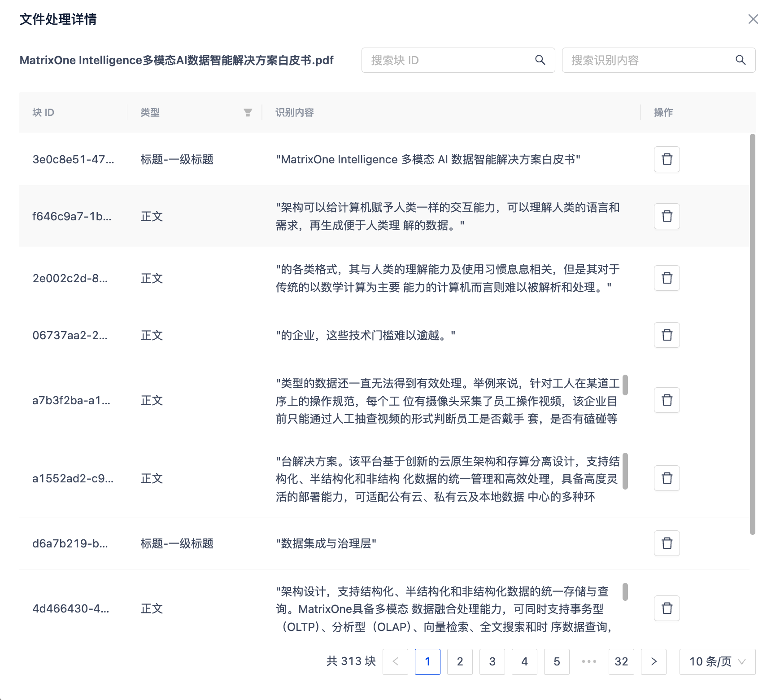Viewport: 767px width, 700px height.
Task: Click the 搜索块 ID input field
Action: [449, 60]
